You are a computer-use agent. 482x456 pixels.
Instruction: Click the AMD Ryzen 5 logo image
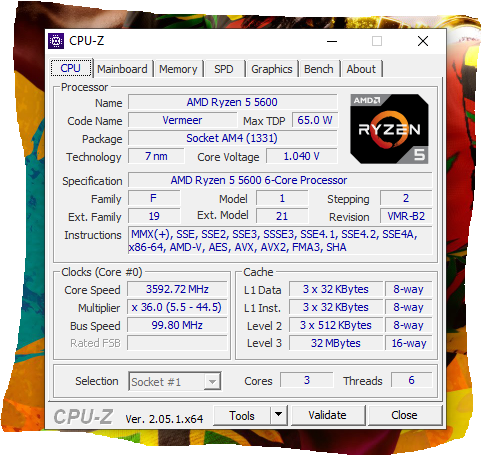[389, 129]
